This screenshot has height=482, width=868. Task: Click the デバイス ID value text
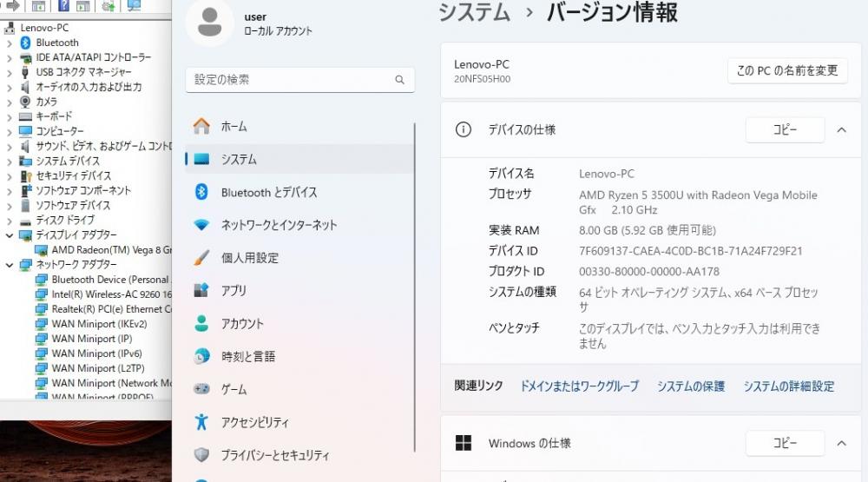click(x=690, y=251)
